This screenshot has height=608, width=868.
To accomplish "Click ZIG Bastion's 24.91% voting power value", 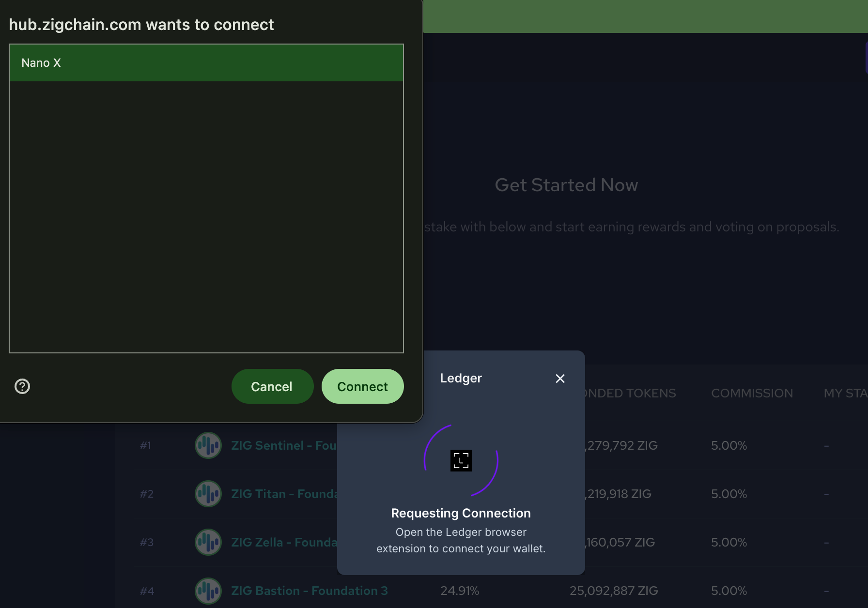I will pos(459,591).
